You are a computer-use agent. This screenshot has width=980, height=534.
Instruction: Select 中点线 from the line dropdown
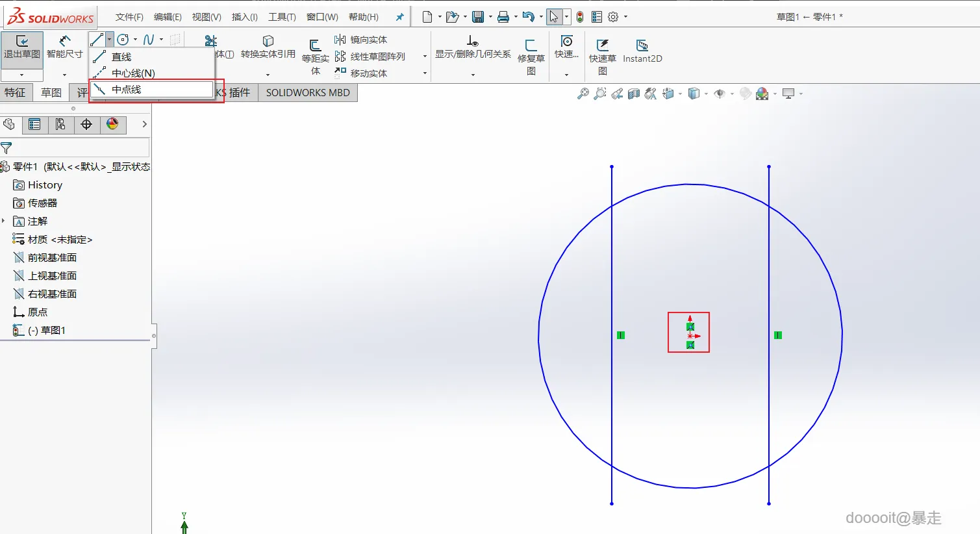[x=127, y=90]
